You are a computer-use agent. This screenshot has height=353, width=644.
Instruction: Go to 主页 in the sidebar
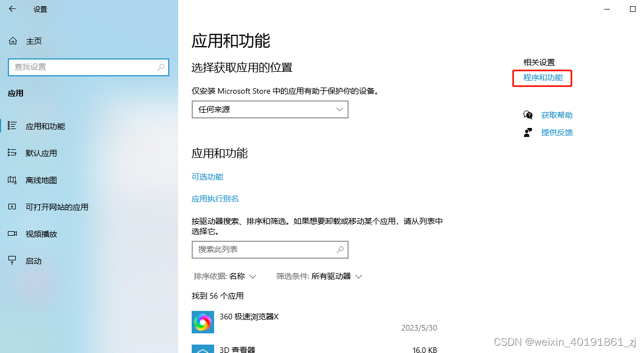click(34, 41)
